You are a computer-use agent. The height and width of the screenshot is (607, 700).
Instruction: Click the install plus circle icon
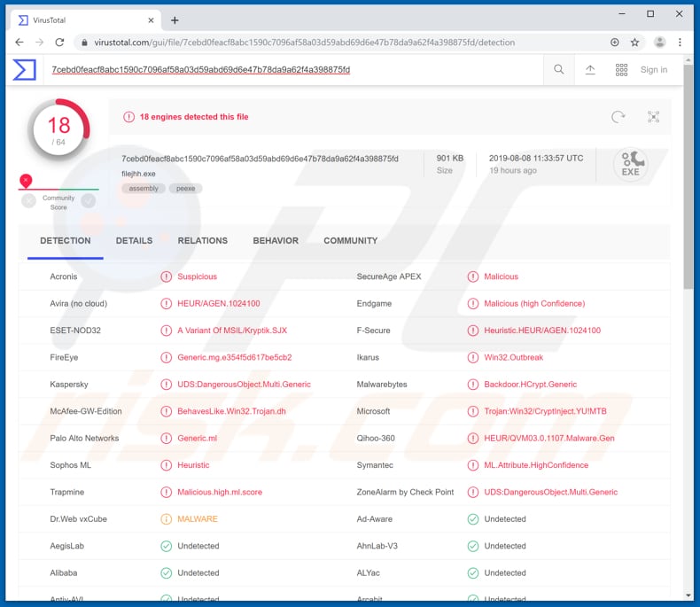coord(615,43)
